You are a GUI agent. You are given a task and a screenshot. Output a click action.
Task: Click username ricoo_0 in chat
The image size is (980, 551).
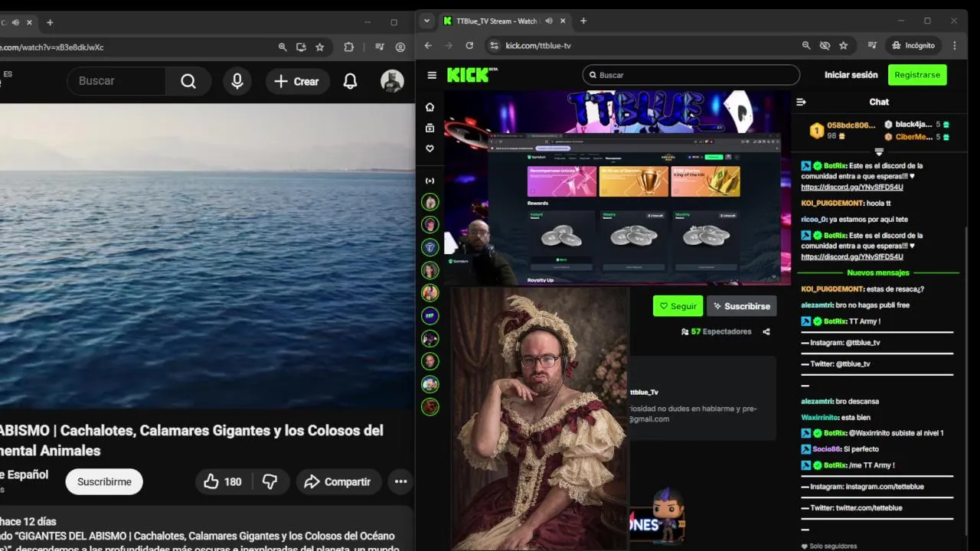click(815, 219)
